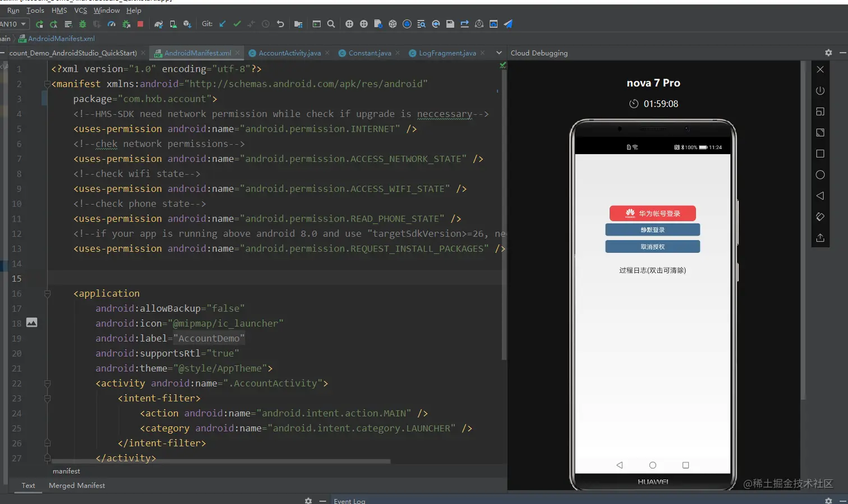Collapse the manifest tag fold on line 2
Image resolution: width=848 pixels, height=504 pixels.
(47, 84)
